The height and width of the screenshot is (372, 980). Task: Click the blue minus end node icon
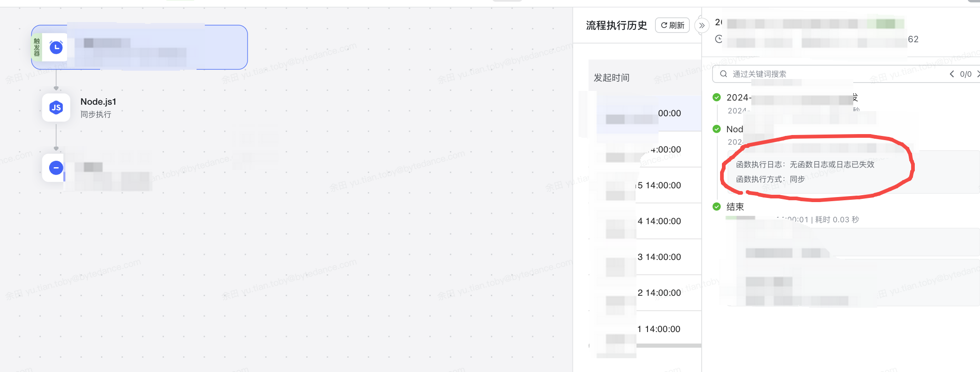56,168
